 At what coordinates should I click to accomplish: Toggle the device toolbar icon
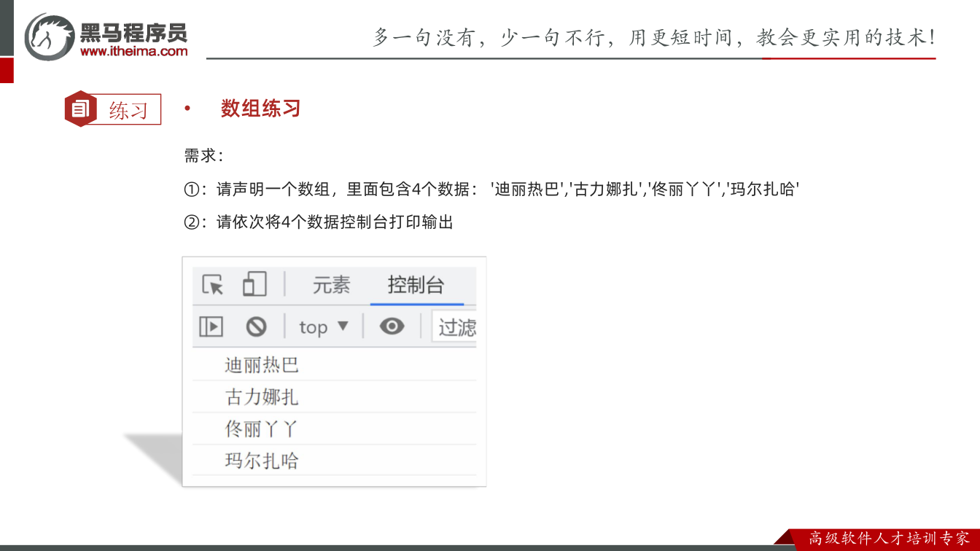pyautogui.click(x=254, y=284)
